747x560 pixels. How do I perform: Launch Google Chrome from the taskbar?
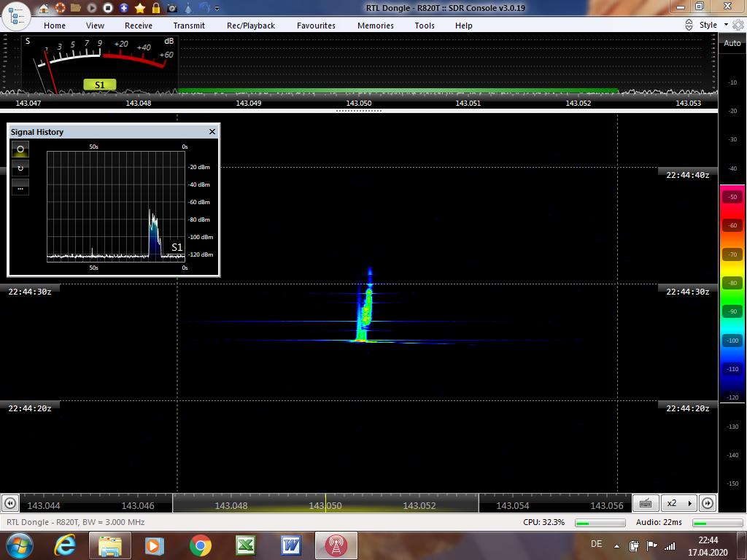click(200, 545)
